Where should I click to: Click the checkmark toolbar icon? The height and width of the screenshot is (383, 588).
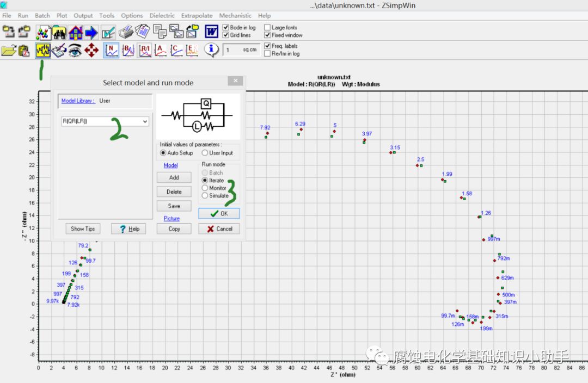pos(108,33)
